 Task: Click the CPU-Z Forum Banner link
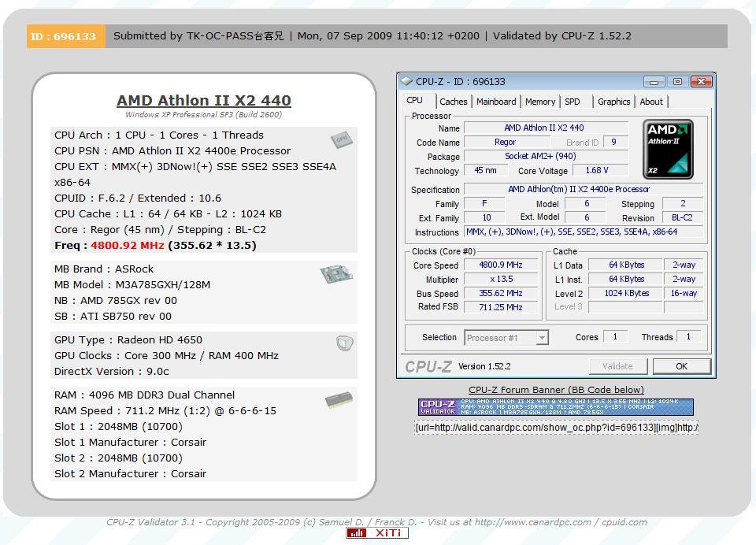pos(556,390)
